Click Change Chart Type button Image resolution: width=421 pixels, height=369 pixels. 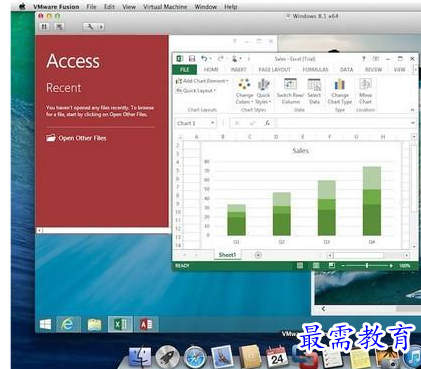(340, 92)
